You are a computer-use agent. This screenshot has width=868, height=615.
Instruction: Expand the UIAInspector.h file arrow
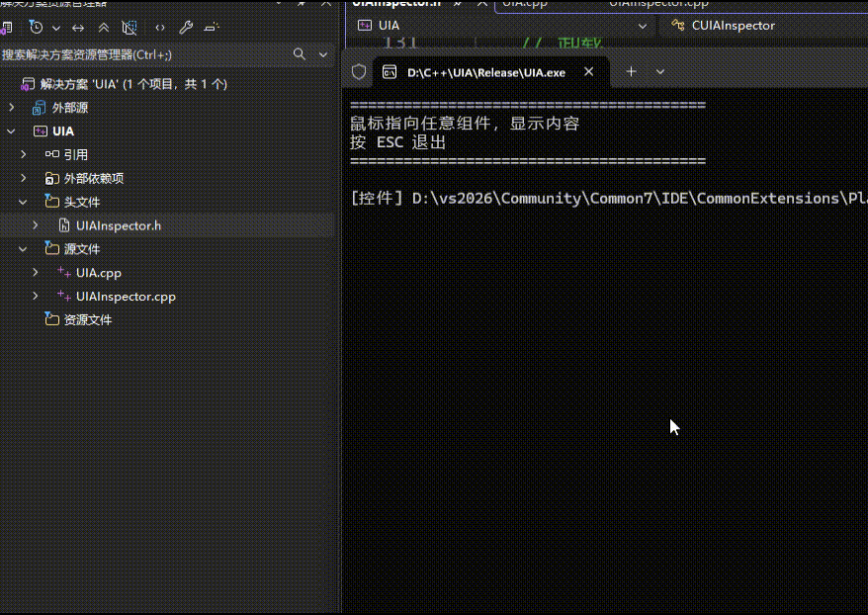36,225
